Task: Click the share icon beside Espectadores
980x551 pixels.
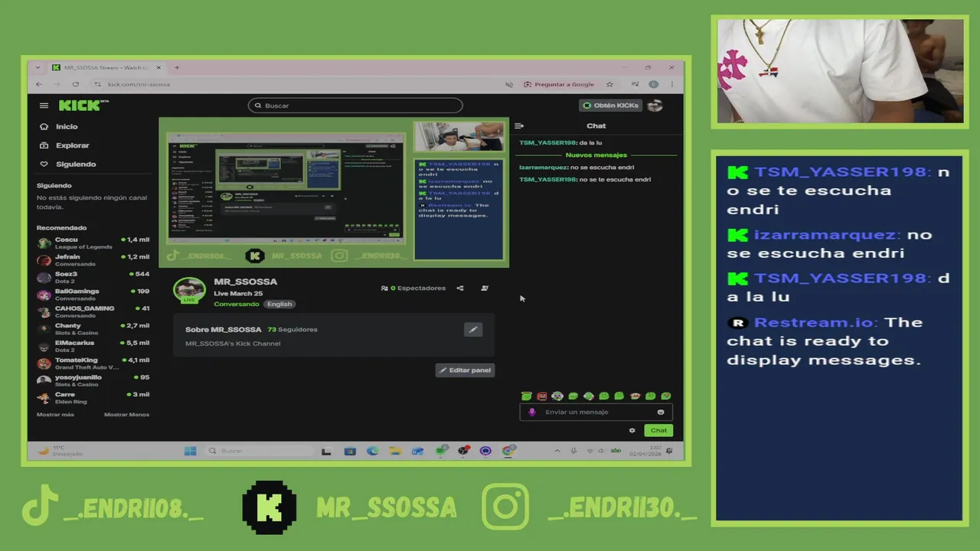Action: [x=460, y=289]
